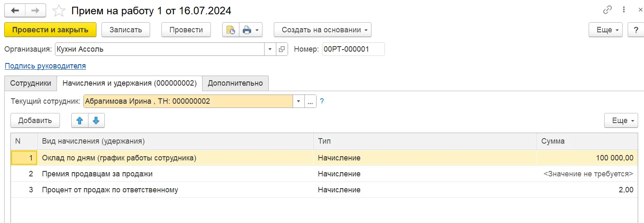Copy link to document via chain icon

(x=607, y=10)
